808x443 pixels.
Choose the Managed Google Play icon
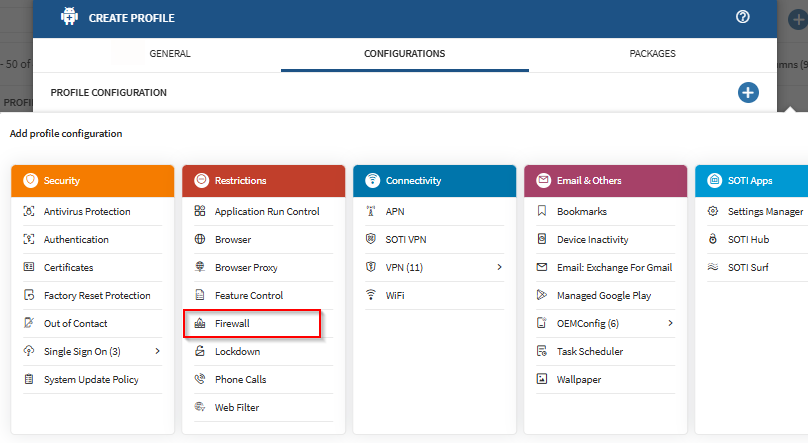(542, 296)
